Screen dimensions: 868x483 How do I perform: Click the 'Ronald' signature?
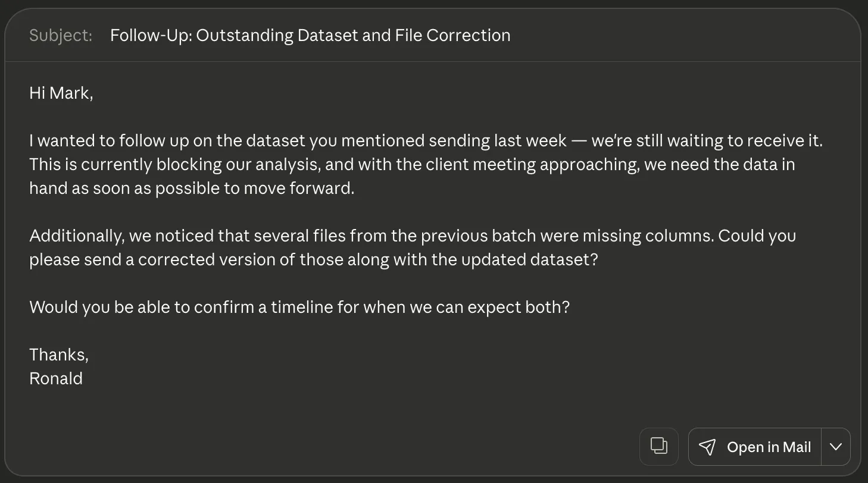[56, 379]
